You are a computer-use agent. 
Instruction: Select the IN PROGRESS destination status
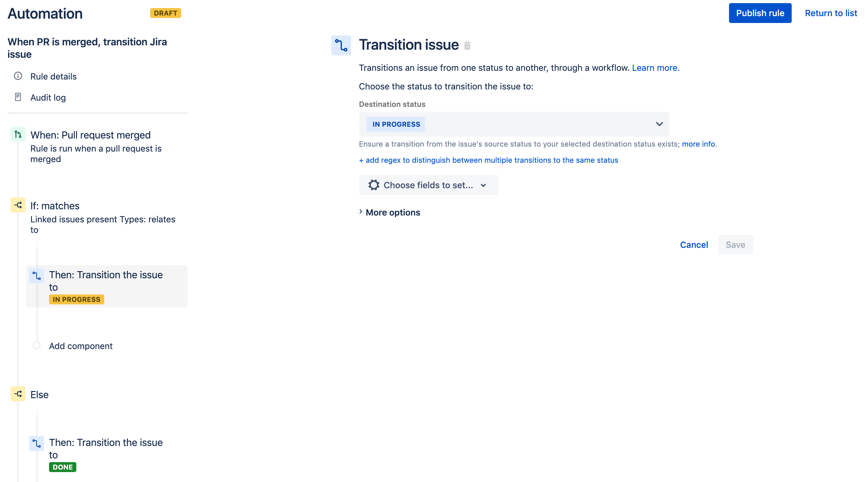pos(514,124)
